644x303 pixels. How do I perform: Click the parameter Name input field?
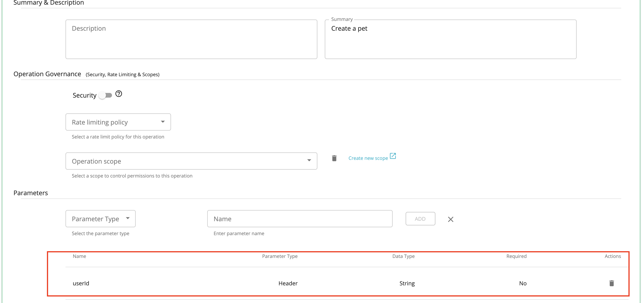[x=300, y=218]
